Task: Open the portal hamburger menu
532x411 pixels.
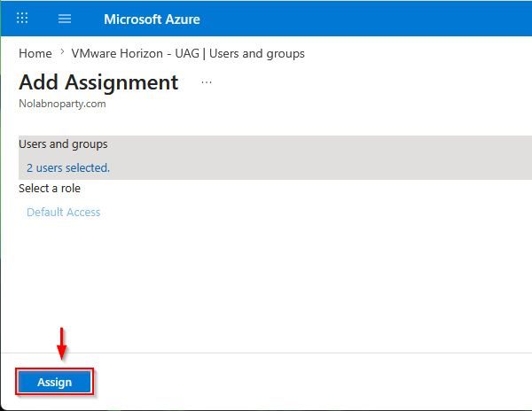Action: coord(65,19)
